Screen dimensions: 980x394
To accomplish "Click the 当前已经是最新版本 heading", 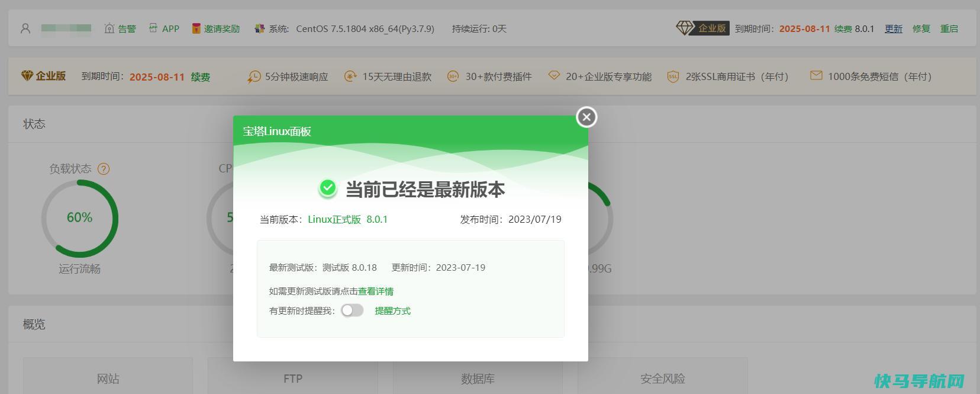I will tap(425, 190).
